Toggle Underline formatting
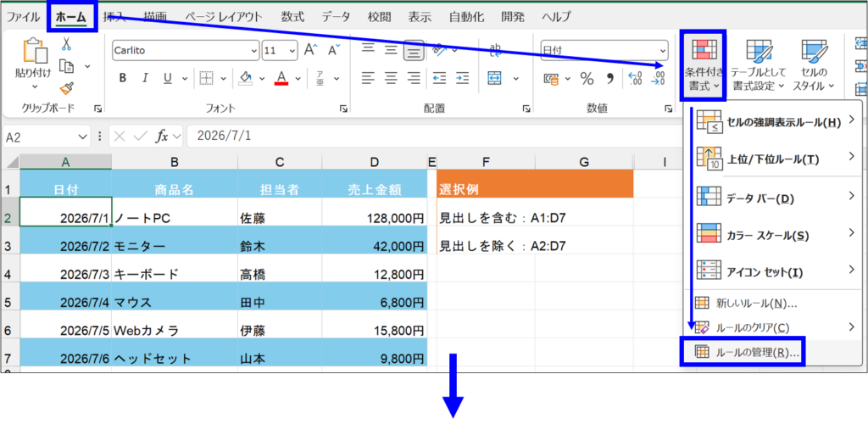This screenshot has height=441, width=868. [169, 78]
